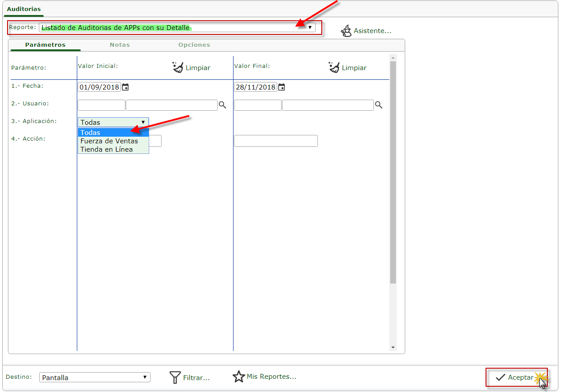Click the scrollbar down arrow in parameters panel

tap(393, 347)
